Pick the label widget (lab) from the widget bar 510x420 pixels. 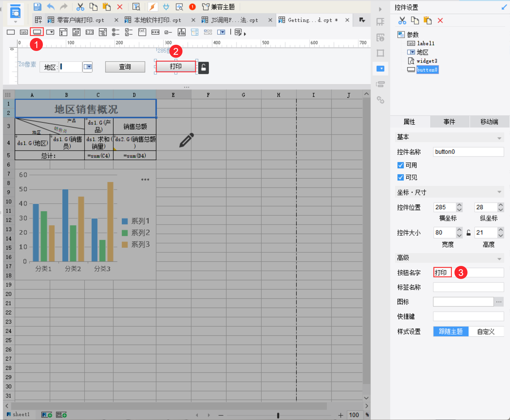pos(24,32)
